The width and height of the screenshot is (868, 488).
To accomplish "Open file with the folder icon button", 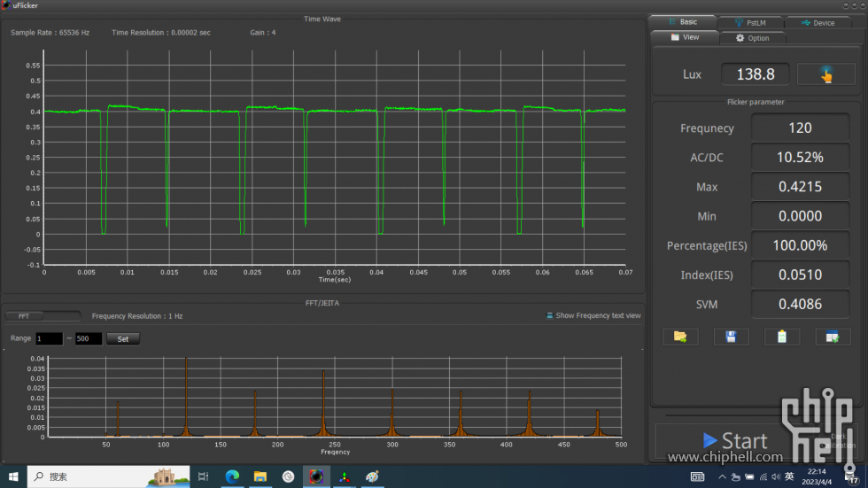I will (680, 337).
